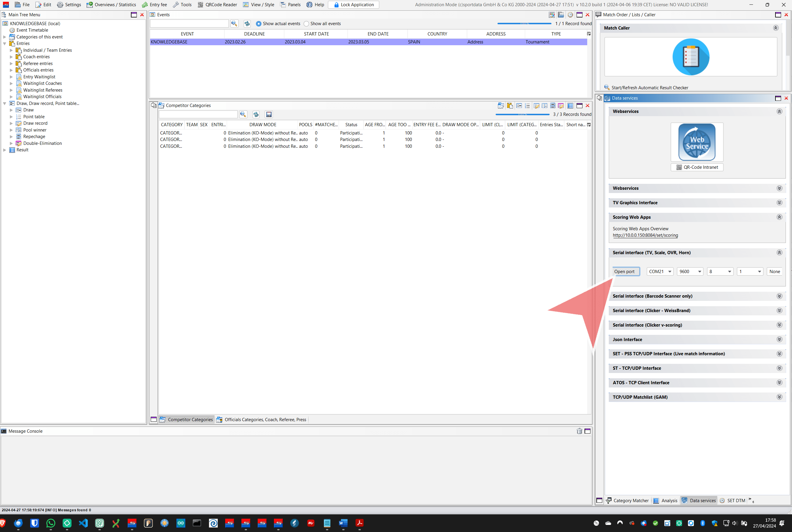
Task: Click the clock icon in Events panel header
Action: pos(570,15)
